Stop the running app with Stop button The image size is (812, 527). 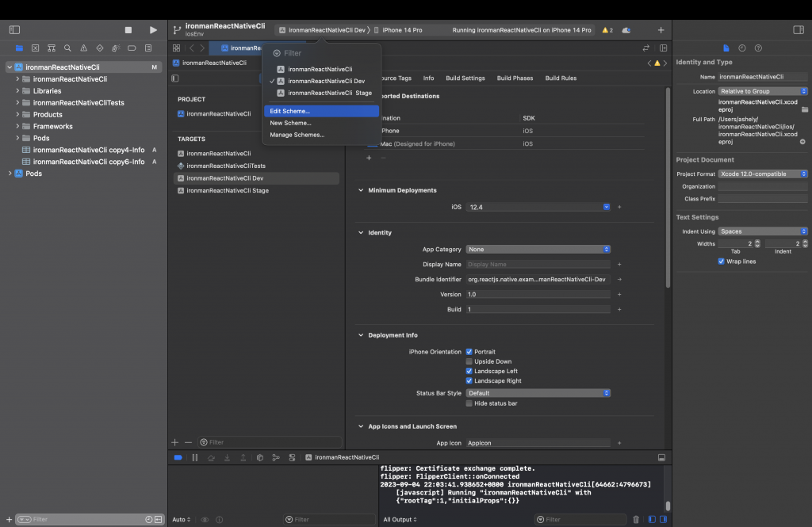click(128, 30)
